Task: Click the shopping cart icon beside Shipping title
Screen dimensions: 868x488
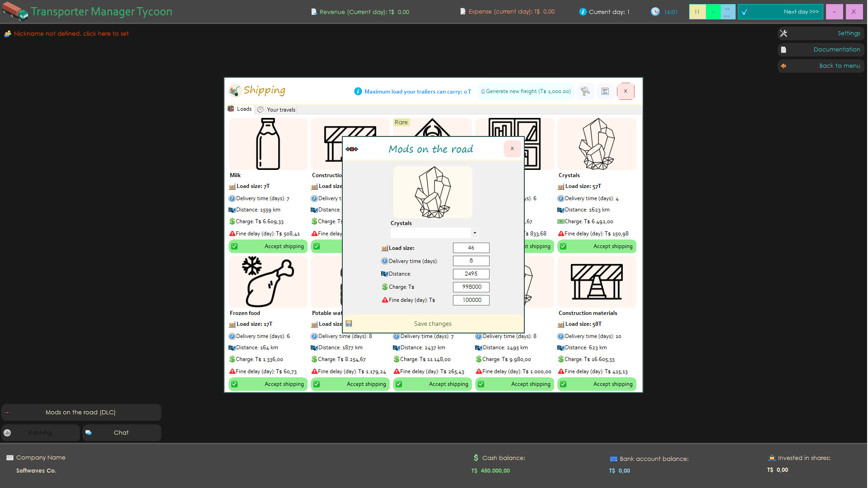Action: (234, 90)
